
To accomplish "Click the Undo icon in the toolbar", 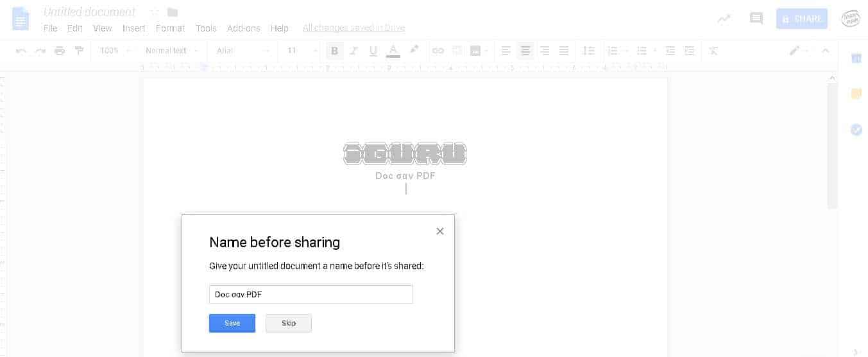I will pyautogui.click(x=21, y=51).
